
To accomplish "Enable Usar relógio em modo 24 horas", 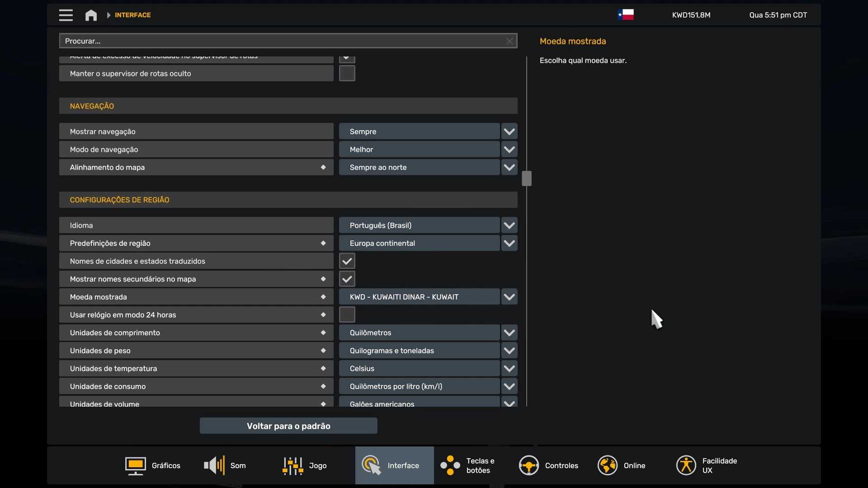I will pyautogui.click(x=346, y=314).
